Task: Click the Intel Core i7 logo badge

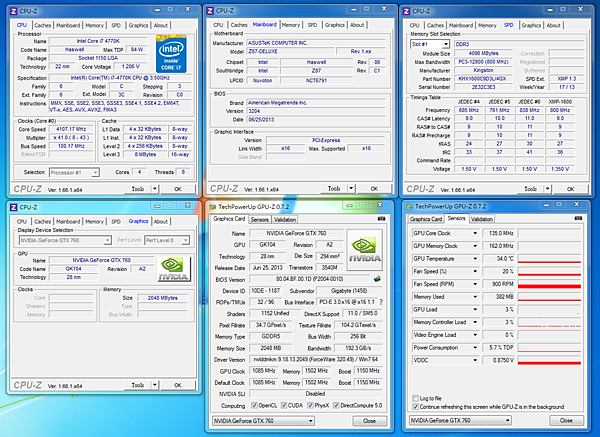Action: click(x=171, y=54)
